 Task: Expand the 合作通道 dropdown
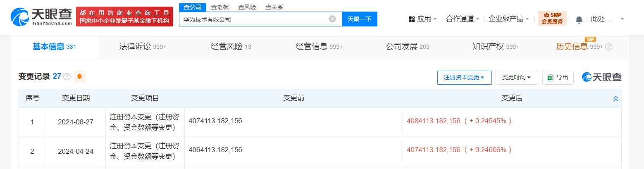(463, 19)
